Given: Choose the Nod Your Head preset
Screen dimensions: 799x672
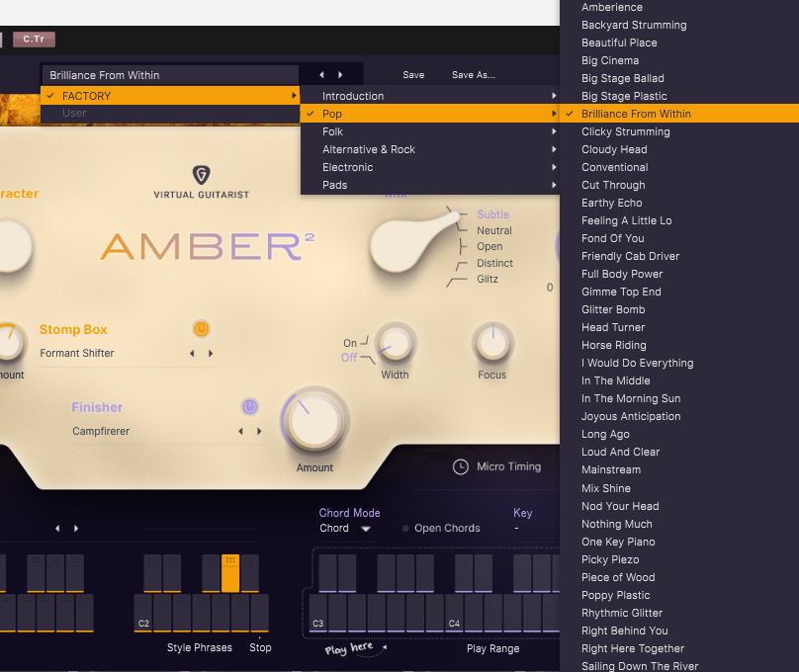Looking at the screenshot, I should 679,506.
